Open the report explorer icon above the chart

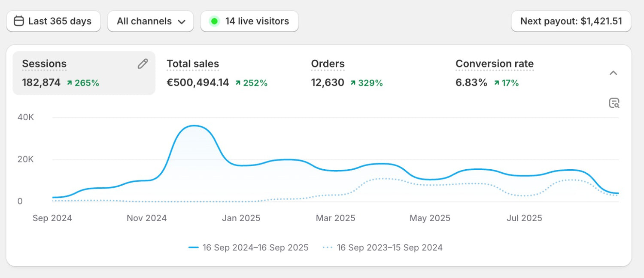(614, 103)
